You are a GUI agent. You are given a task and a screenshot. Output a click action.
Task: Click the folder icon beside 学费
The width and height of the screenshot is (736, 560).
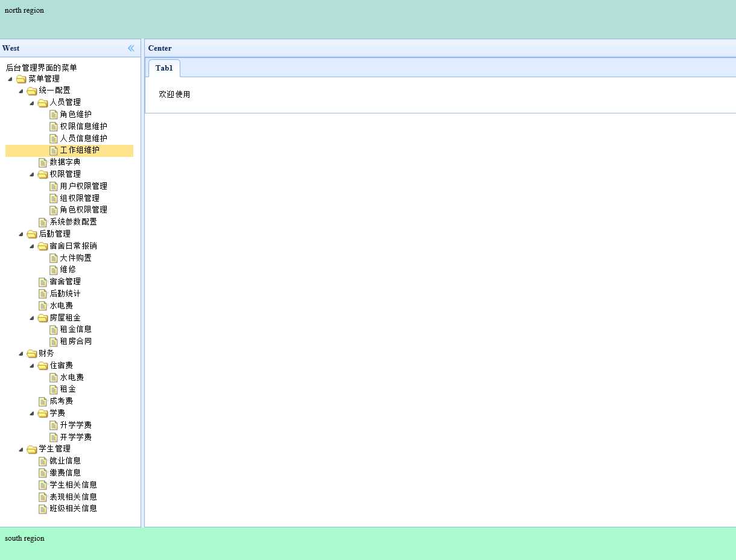pyautogui.click(x=42, y=413)
